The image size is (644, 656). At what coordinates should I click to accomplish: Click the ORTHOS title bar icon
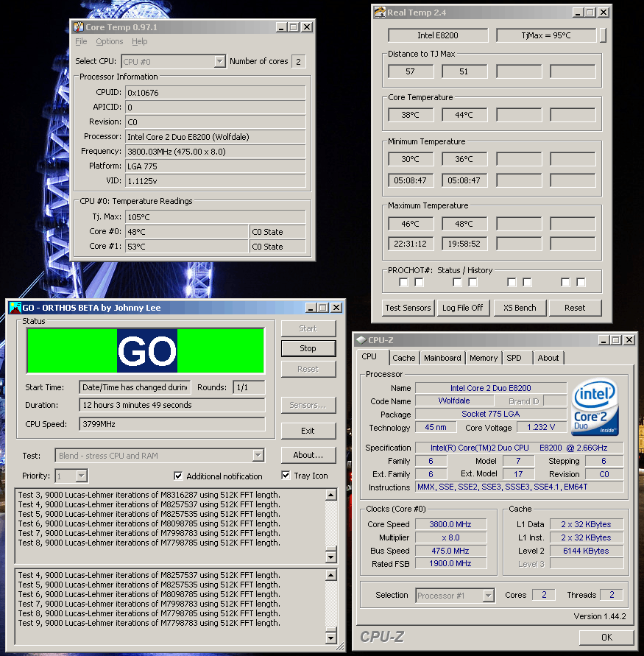[15, 308]
